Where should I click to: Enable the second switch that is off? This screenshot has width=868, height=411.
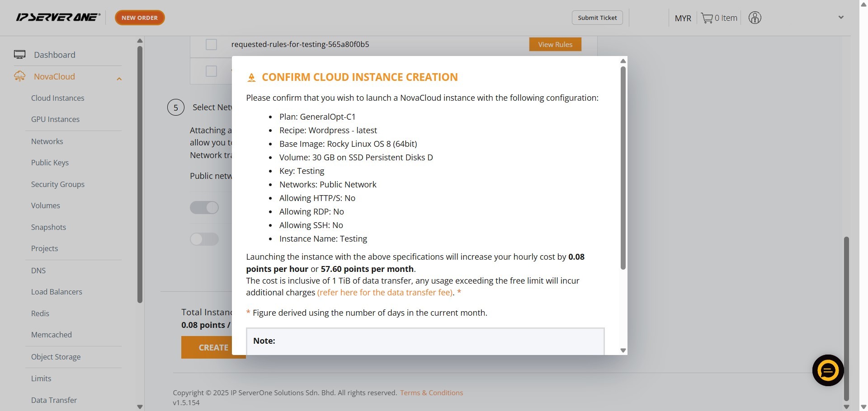pyautogui.click(x=204, y=239)
